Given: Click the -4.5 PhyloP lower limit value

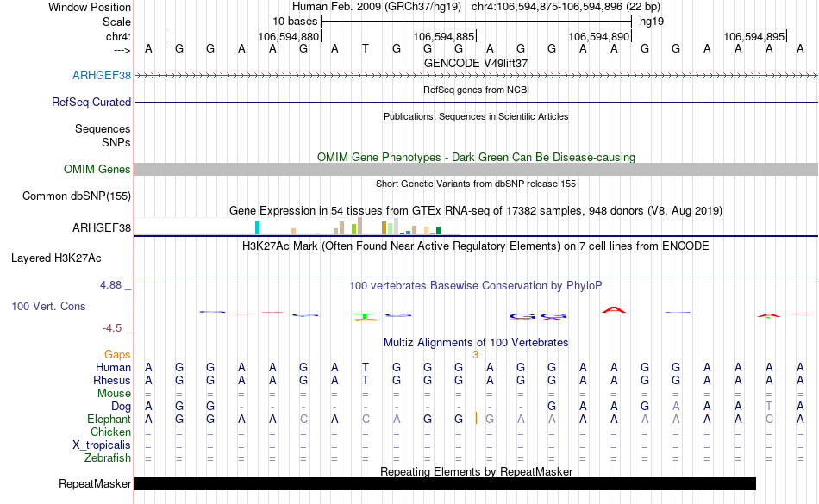Looking at the screenshot, I should (x=112, y=327).
